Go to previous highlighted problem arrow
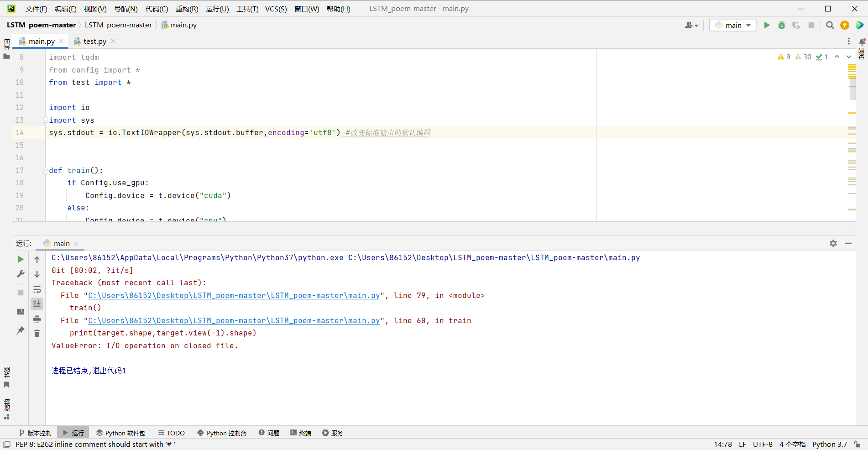 837,57
